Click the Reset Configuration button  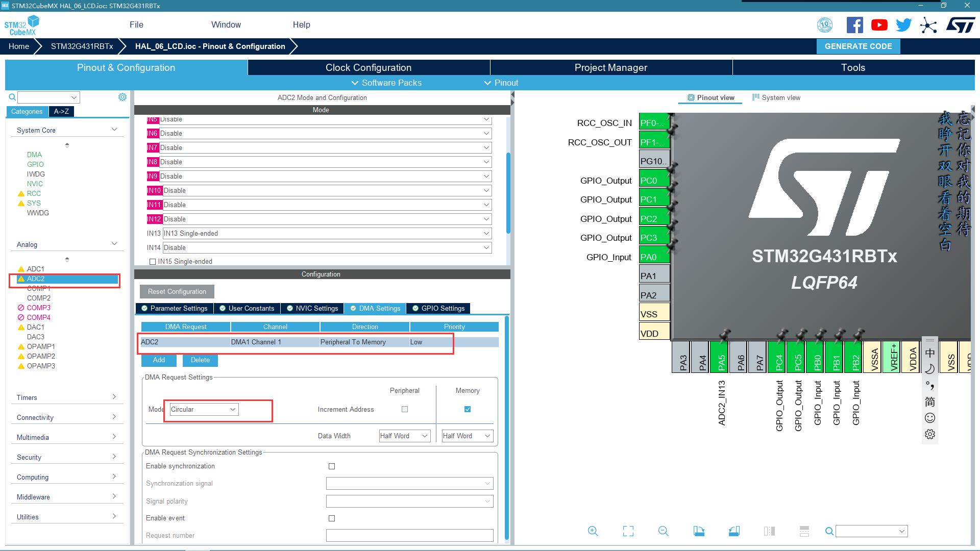pos(177,291)
